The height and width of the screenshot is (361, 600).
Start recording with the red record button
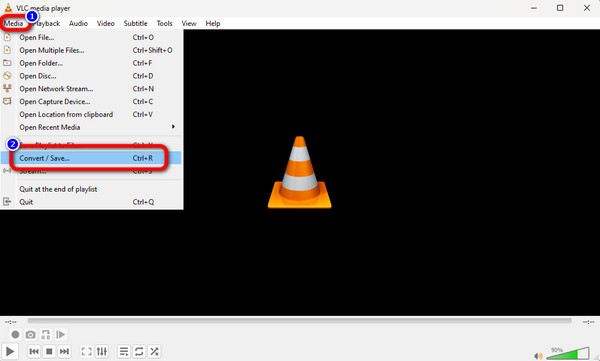15,335
